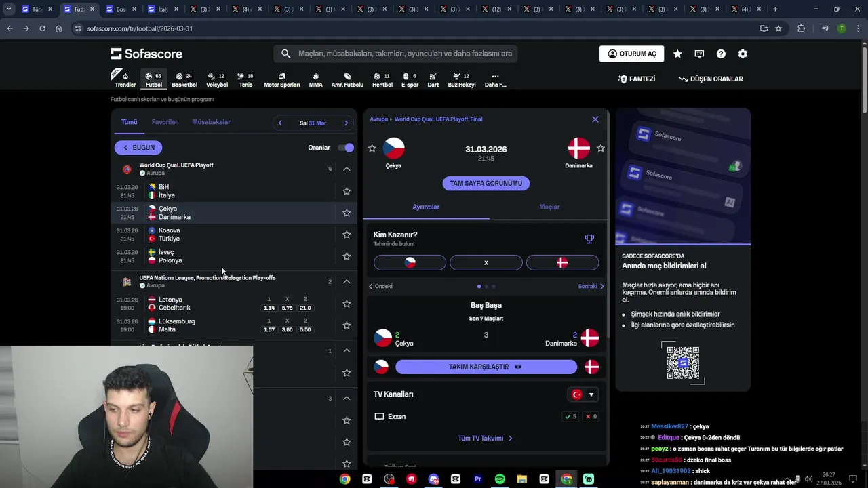Switch to the Tümü tab
Viewport: 868px width, 488px height.
pyautogui.click(x=129, y=122)
